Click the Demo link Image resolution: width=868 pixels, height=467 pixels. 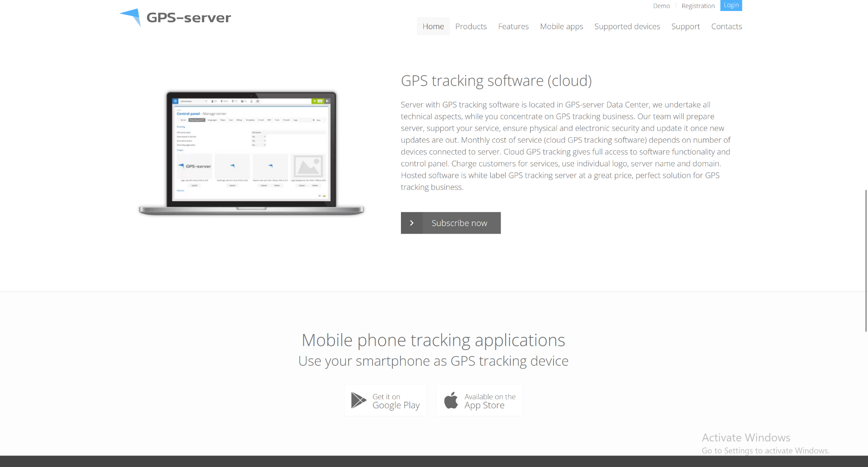(x=661, y=6)
